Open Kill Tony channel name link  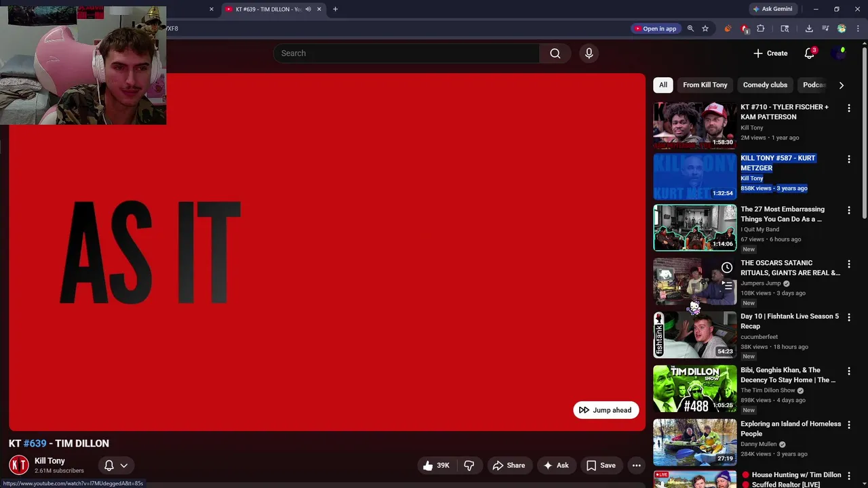(x=50, y=461)
